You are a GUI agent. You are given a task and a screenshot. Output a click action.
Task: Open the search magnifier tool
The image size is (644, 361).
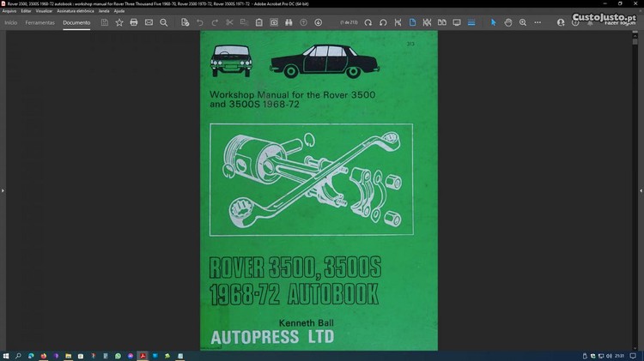click(164, 22)
